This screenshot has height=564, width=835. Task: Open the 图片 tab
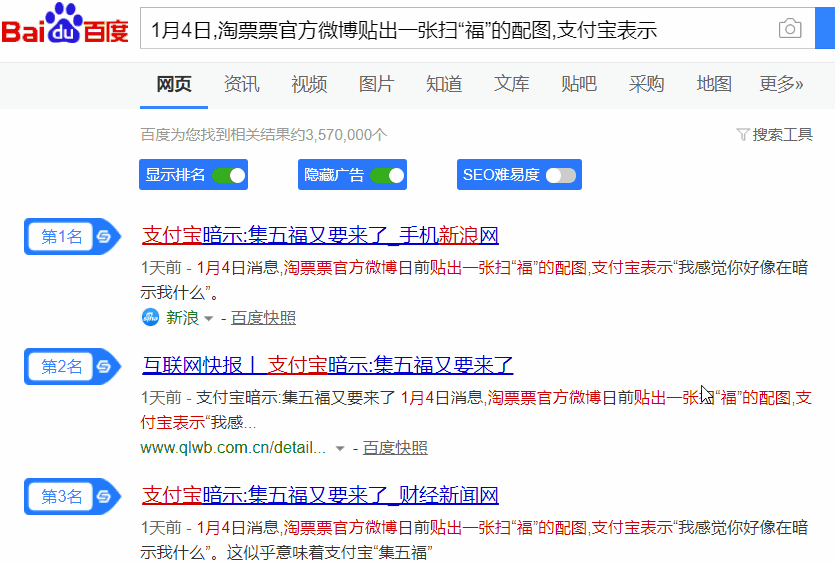[x=376, y=84]
